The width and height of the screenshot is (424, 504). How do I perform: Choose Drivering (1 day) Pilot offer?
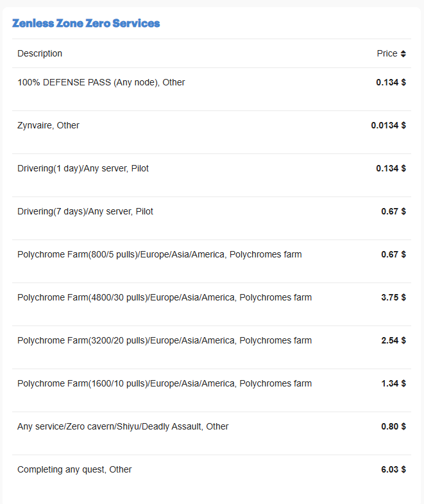click(x=83, y=169)
